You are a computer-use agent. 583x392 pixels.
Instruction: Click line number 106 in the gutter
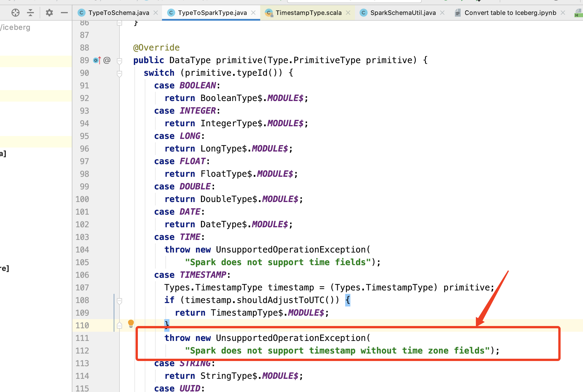[82, 275]
